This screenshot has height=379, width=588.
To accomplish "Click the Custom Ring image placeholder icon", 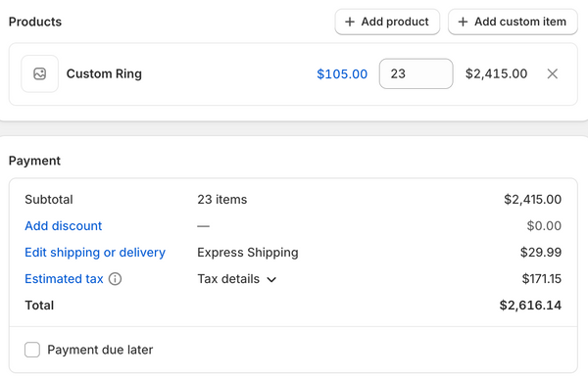I will tap(40, 73).
